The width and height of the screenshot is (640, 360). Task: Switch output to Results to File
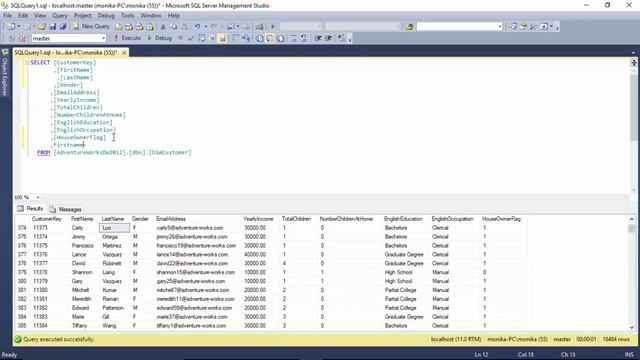281,38
